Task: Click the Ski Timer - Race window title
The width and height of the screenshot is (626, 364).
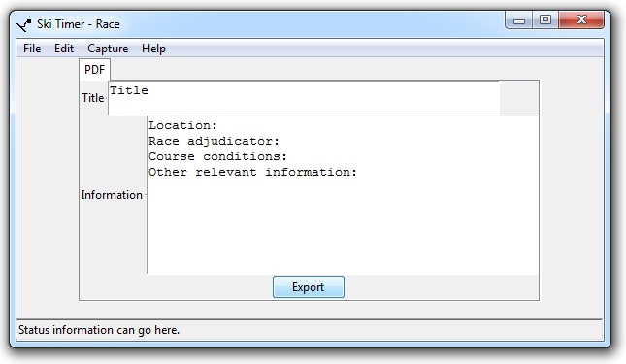Action: [x=79, y=24]
